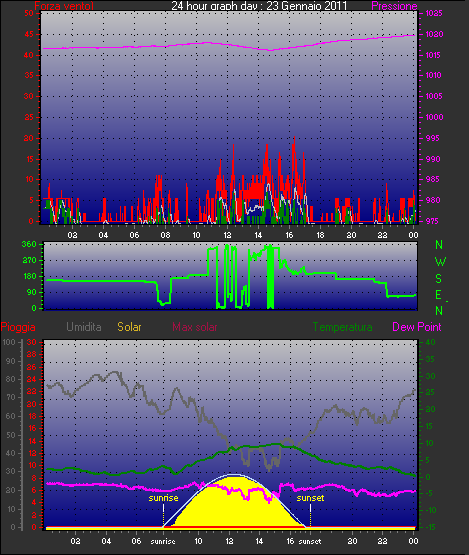Click the red 'Pioggia' legend label
This screenshot has width=469, height=555.
(x=18, y=327)
